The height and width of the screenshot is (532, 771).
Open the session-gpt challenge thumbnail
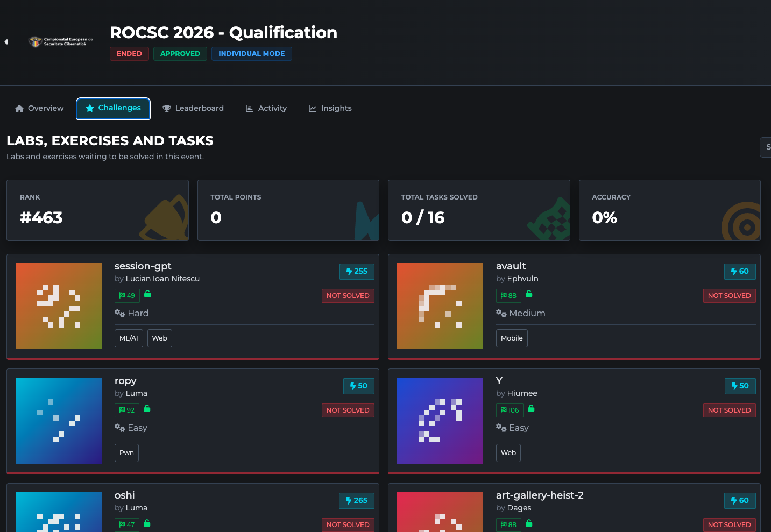pos(59,306)
